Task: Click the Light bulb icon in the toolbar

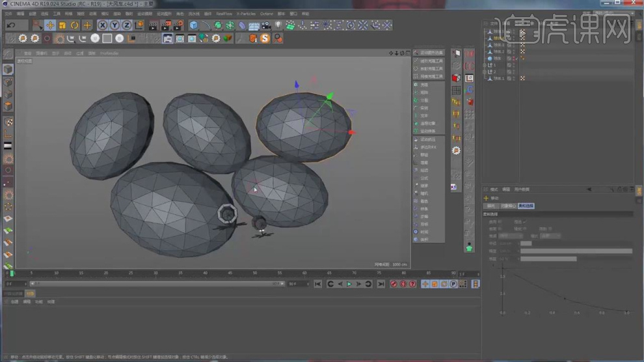Action: (278, 25)
